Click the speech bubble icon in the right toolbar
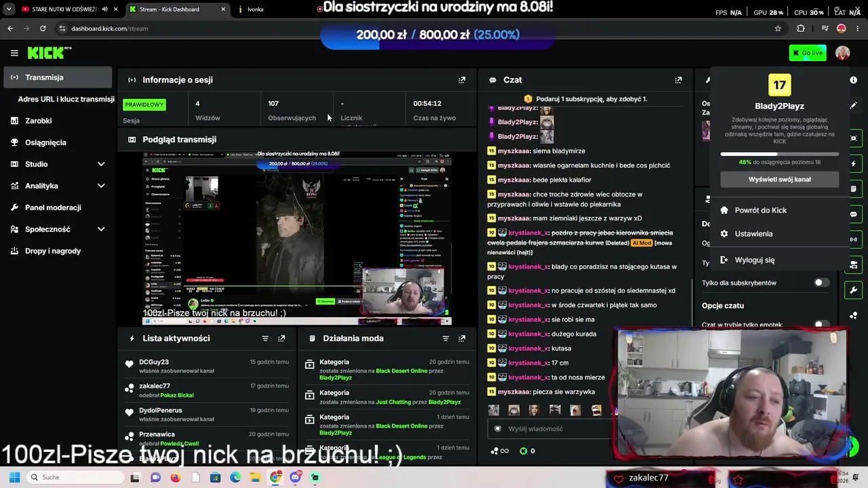This screenshot has width=868, height=488. (853, 214)
